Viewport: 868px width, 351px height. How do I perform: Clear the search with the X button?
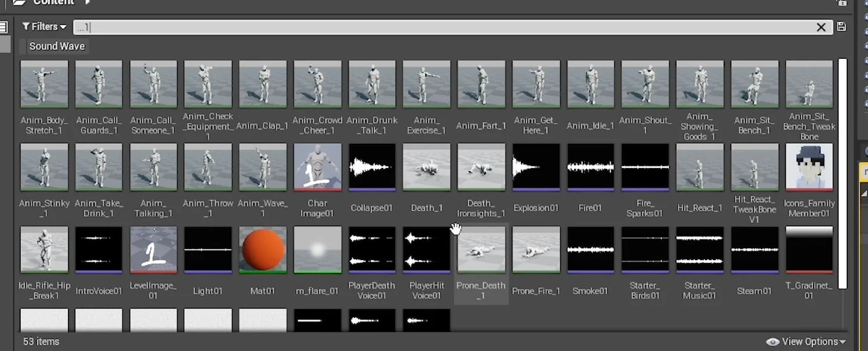pos(822,27)
